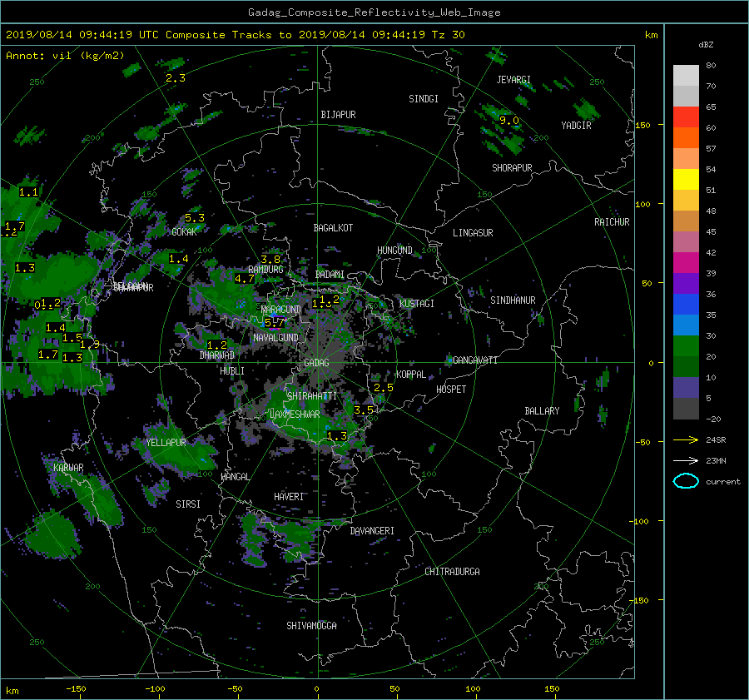Viewport: 749px width, 700px height.
Task: Click the UTC Composite Tracks timestamp header
Action: point(235,35)
